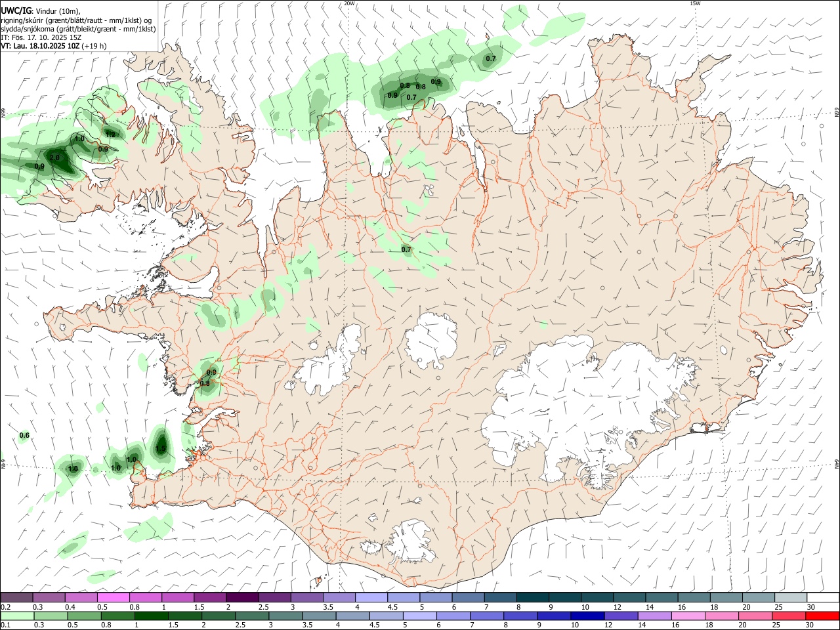
Task: Click the 'slydda/snjókoma' legend description line
Action: [x=78, y=29]
